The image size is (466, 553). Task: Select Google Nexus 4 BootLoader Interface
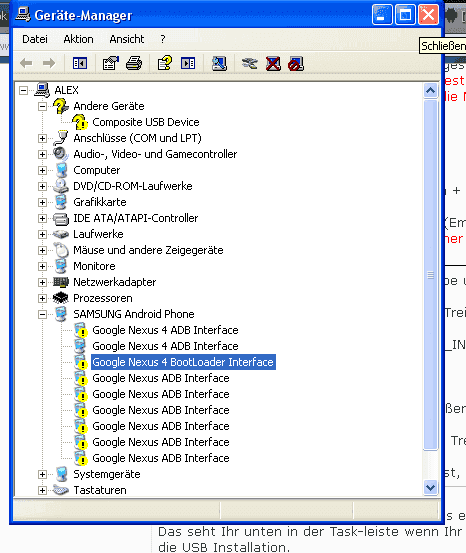(x=183, y=362)
